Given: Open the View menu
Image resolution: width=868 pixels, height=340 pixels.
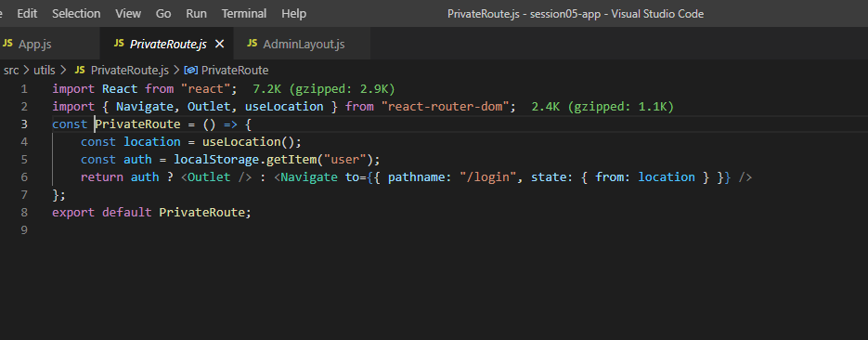Looking at the screenshot, I should (x=128, y=13).
